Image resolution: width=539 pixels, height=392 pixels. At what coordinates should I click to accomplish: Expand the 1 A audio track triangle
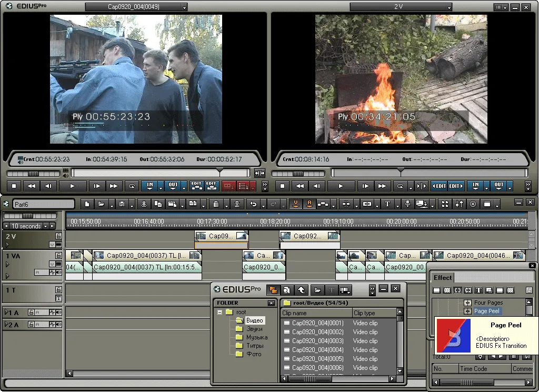click(6, 312)
